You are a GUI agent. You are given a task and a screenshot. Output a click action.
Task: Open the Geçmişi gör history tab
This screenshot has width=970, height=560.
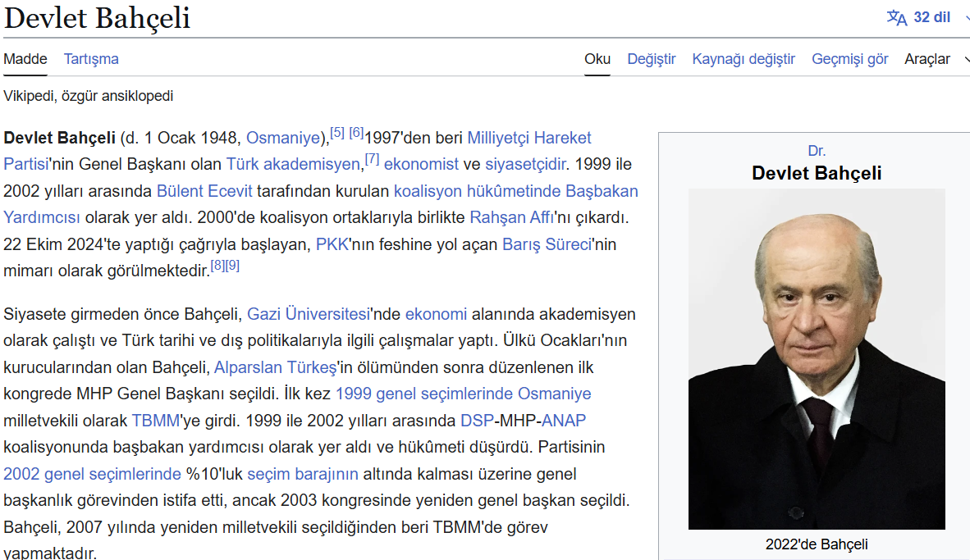(x=850, y=59)
